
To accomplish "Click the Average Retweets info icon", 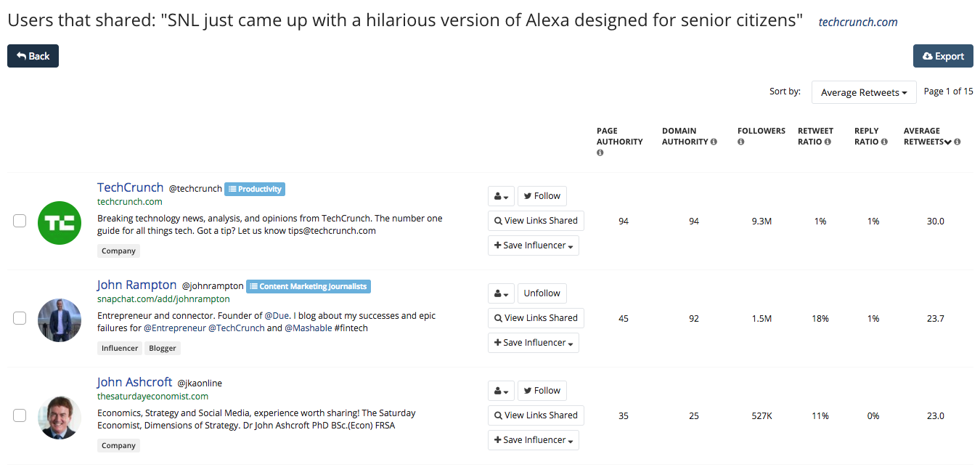I will 957,142.
